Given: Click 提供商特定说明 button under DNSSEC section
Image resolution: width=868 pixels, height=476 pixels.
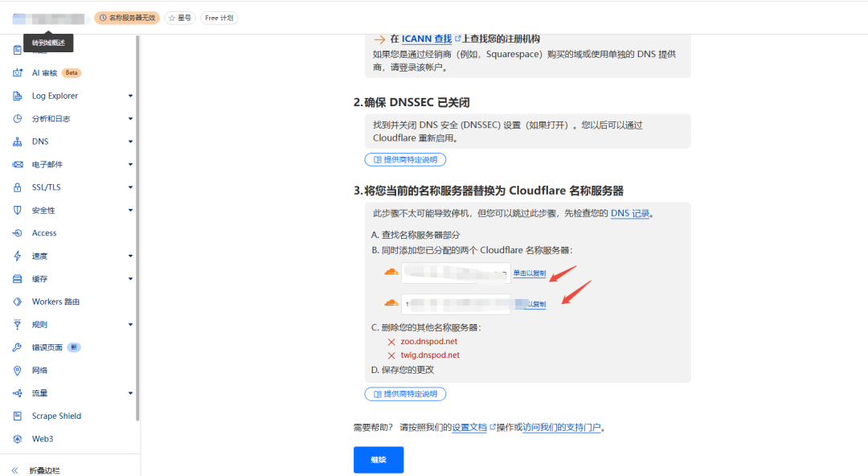Looking at the screenshot, I should [x=405, y=159].
